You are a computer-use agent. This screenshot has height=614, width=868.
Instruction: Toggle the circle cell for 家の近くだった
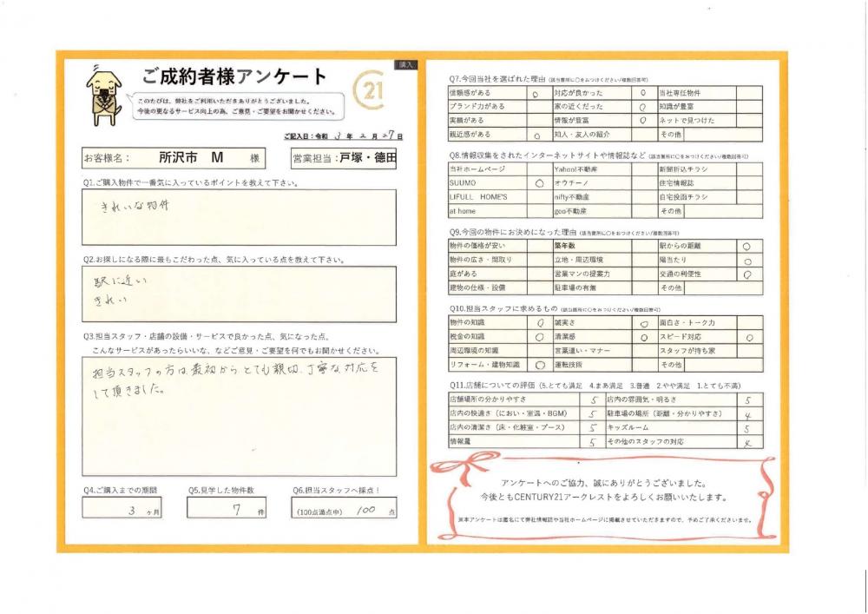(644, 107)
